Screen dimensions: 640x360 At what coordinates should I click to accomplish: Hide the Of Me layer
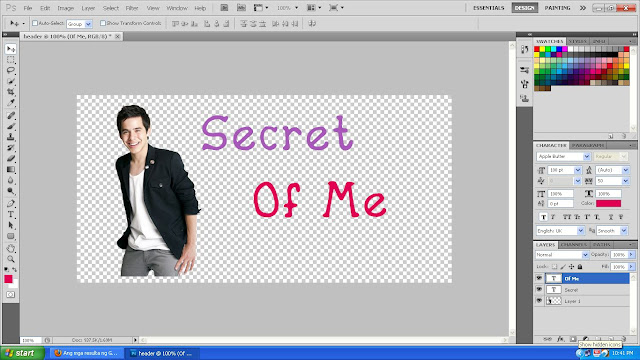pyautogui.click(x=539, y=278)
